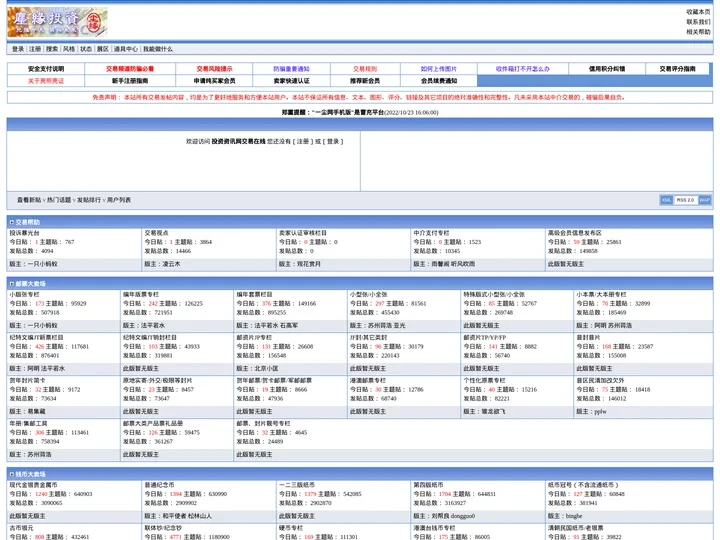Screen dimensions: 720x540
Task: Open 信用积分纠错 notice link
Action: tap(607, 69)
